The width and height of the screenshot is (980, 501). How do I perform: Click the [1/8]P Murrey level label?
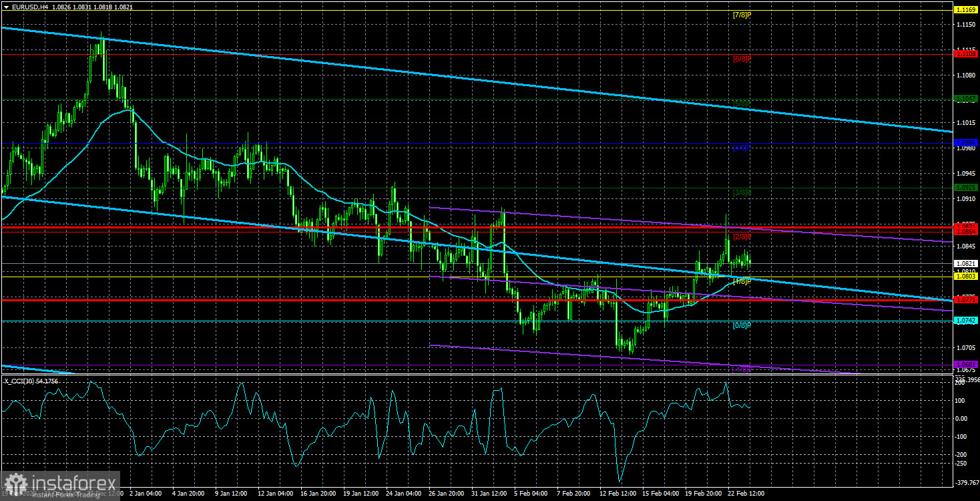pos(742,281)
